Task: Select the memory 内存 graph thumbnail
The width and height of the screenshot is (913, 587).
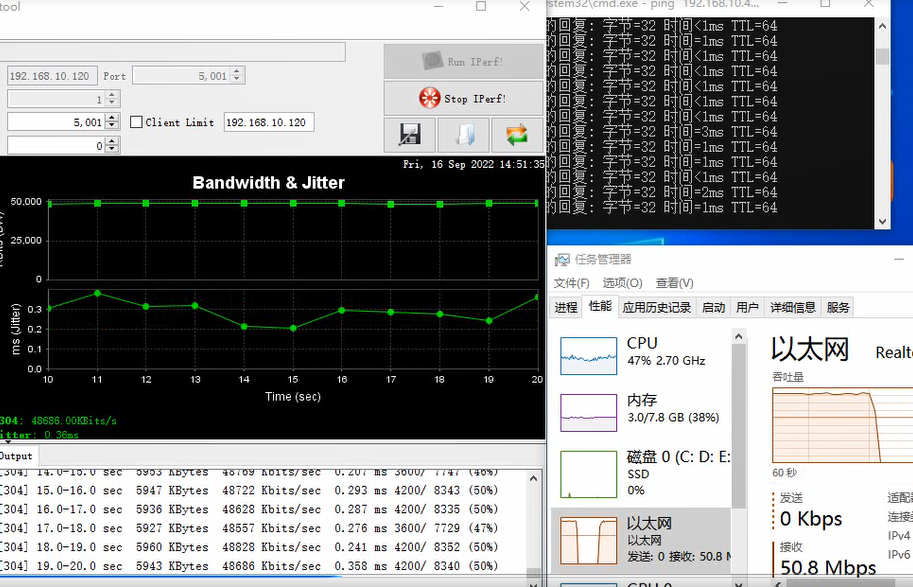Action: tap(589, 413)
